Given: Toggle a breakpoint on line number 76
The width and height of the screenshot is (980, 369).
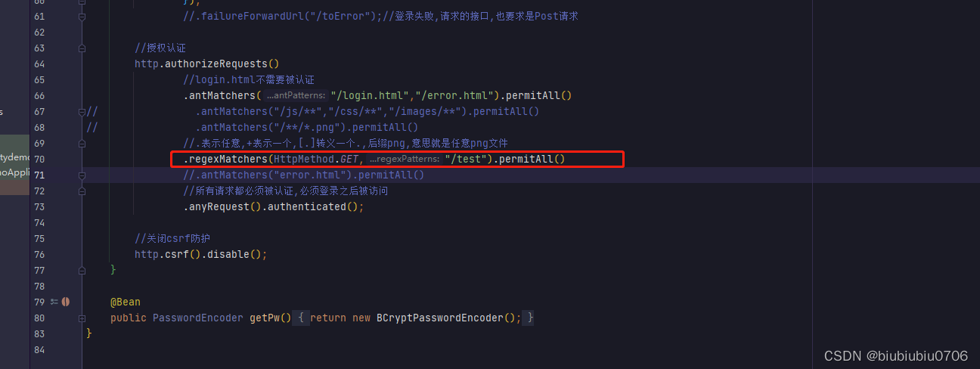Looking at the screenshot, I should pos(39,254).
